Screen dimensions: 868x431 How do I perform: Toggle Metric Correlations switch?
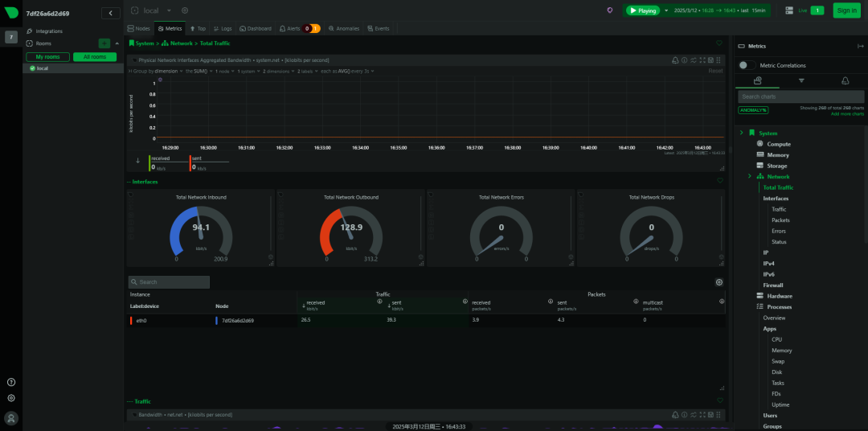747,65
